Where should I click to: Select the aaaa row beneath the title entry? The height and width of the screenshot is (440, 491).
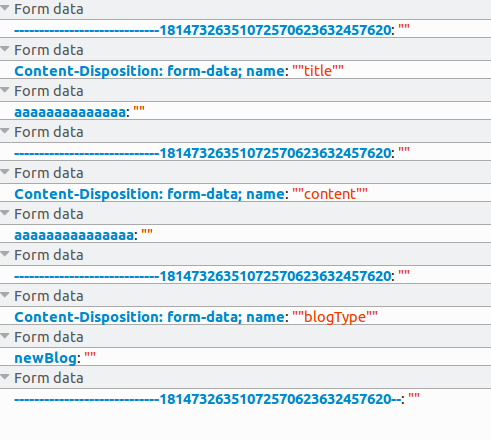tap(245, 112)
